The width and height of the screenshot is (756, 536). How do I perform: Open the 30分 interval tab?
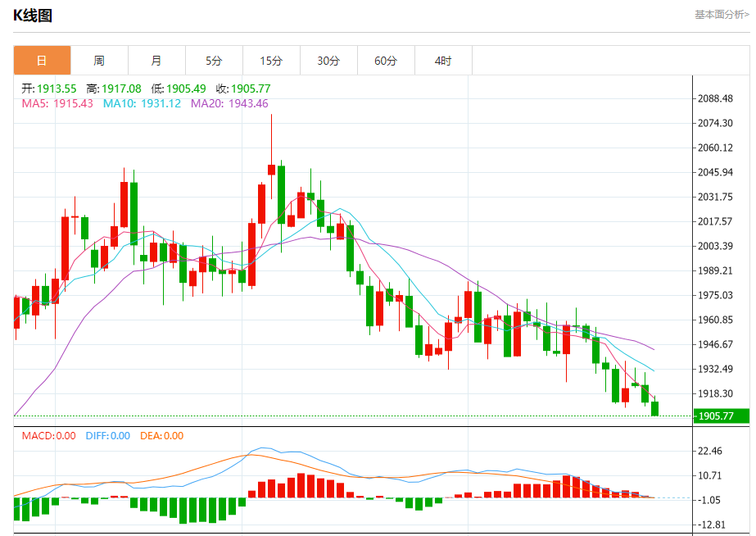[328, 61]
